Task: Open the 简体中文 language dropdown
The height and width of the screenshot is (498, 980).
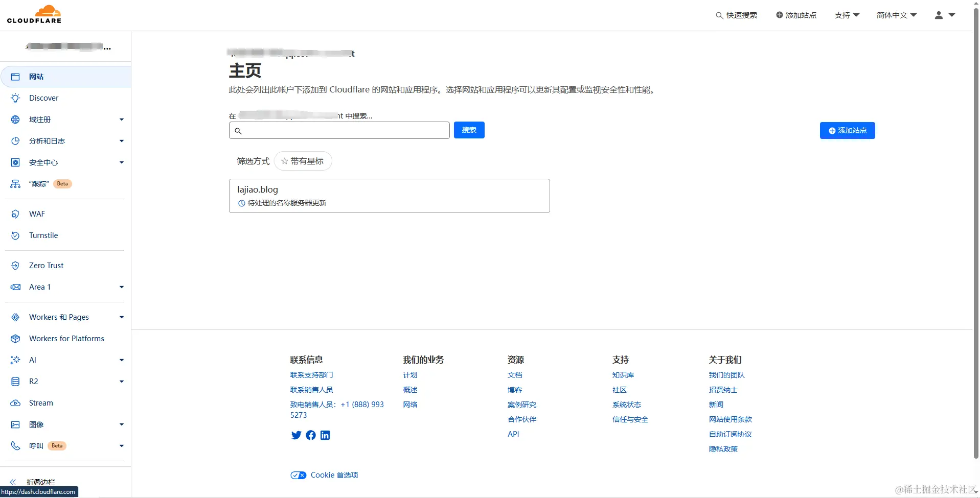Action: (897, 15)
